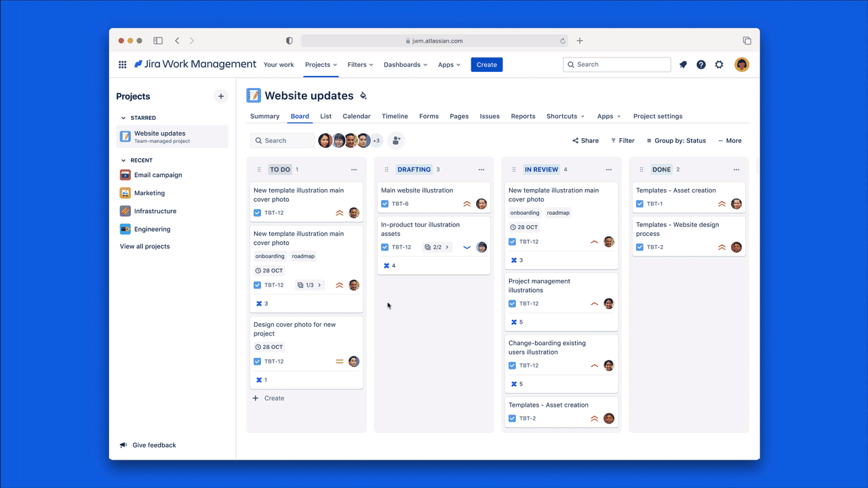This screenshot has width=868, height=488.
Task: Click the Give feedback megaphone icon
Action: pyautogui.click(x=123, y=445)
